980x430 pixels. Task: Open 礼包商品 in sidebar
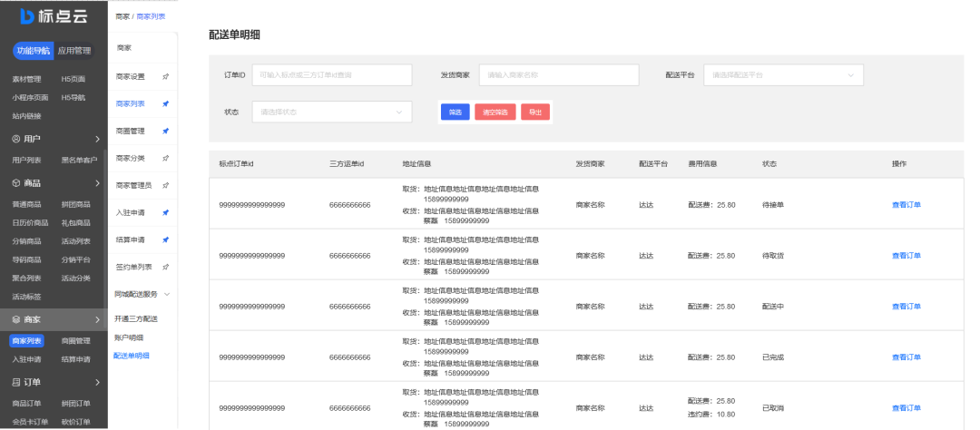coord(75,222)
